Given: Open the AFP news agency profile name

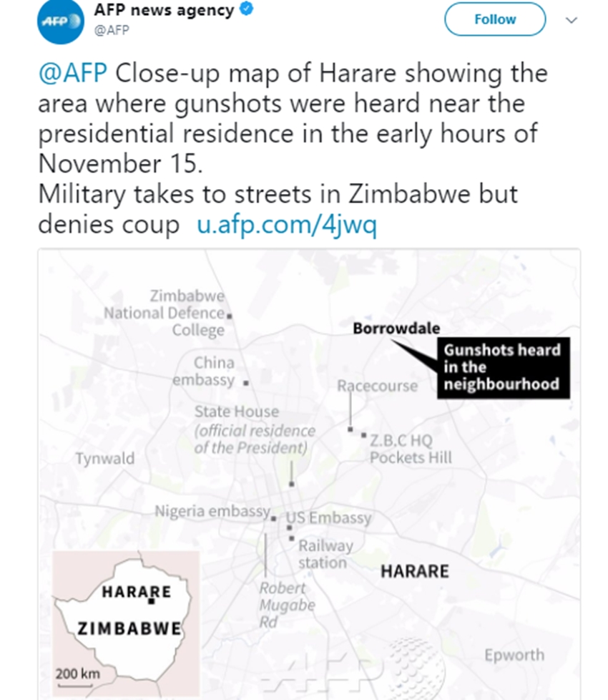Looking at the screenshot, I should [164, 11].
